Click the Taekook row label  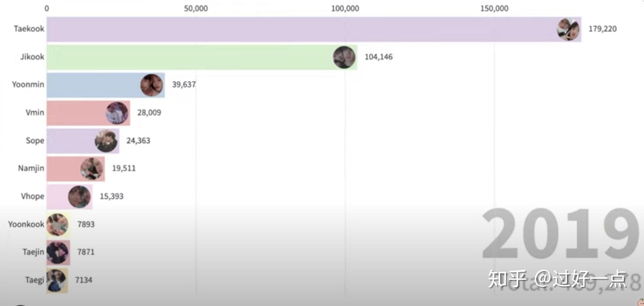[x=29, y=29]
